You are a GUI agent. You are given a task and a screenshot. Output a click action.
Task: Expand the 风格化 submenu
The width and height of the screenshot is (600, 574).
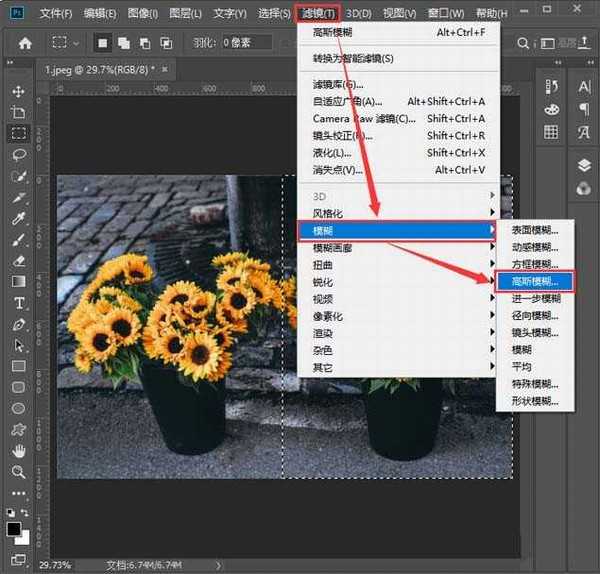click(x=329, y=213)
